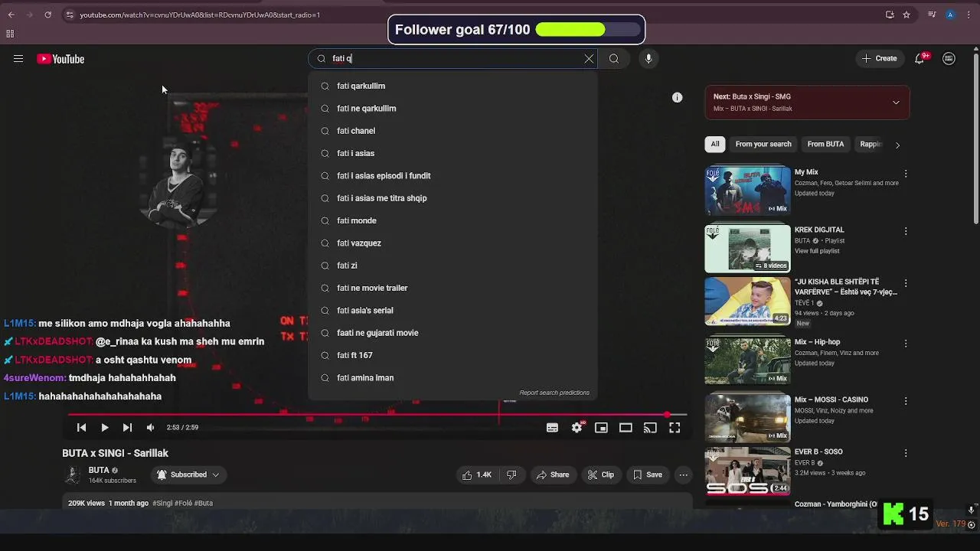Screen dimensions: 980x551
Task: Open the BUTA channel avatar
Action: (x=73, y=474)
